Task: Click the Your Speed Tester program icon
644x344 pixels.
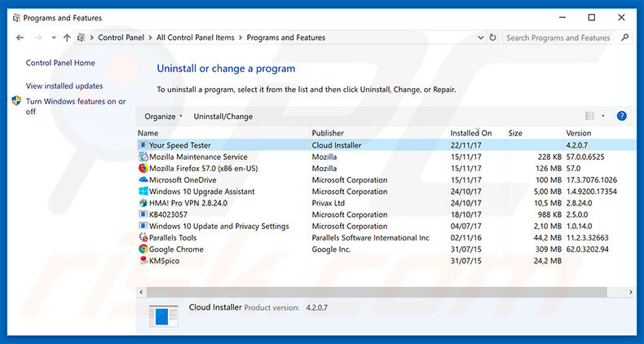Action: 143,145
